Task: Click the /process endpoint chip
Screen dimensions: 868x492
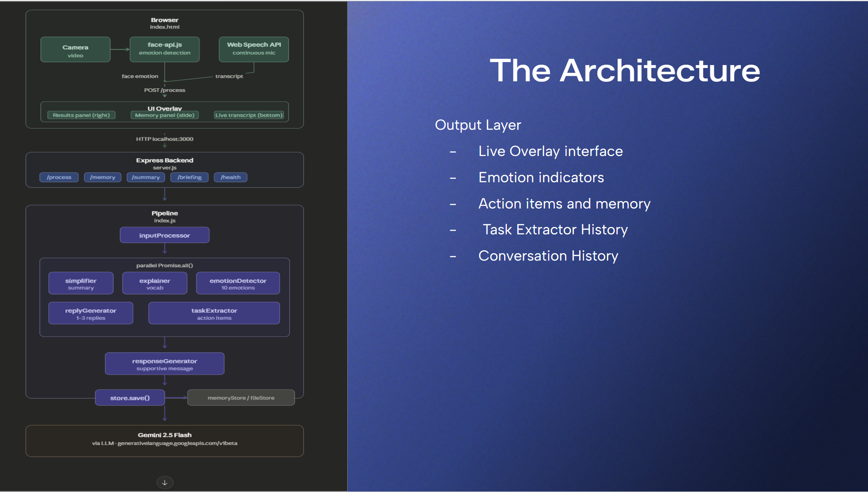Action: point(59,177)
